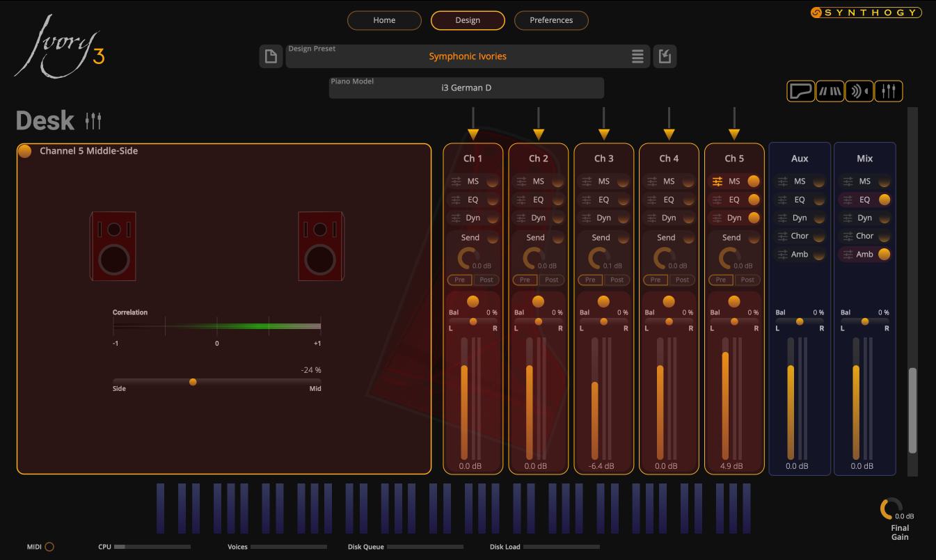Click the Ch 3 send level knob
Viewport: 936px width, 560px height.
tap(598, 259)
